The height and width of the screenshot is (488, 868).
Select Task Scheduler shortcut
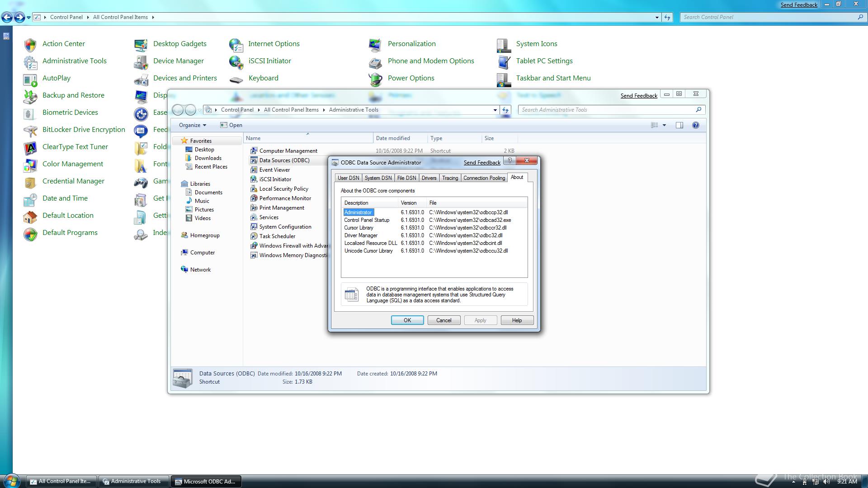pyautogui.click(x=277, y=236)
